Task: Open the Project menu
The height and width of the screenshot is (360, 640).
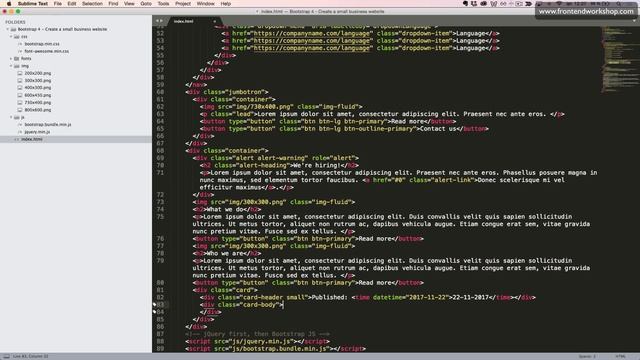Action: tap(183, 4)
